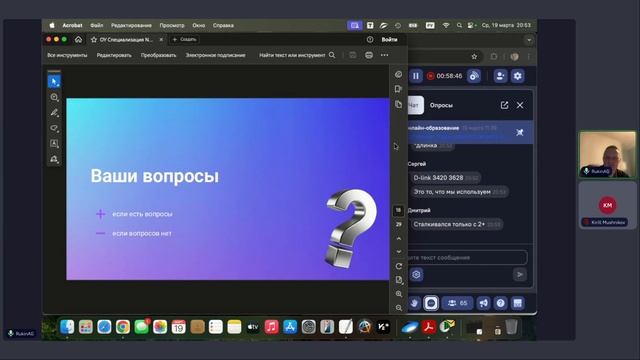Open the top icon in Acrobat right rail
The width and height of the screenshot is (640, 360).
coord(399,74)
